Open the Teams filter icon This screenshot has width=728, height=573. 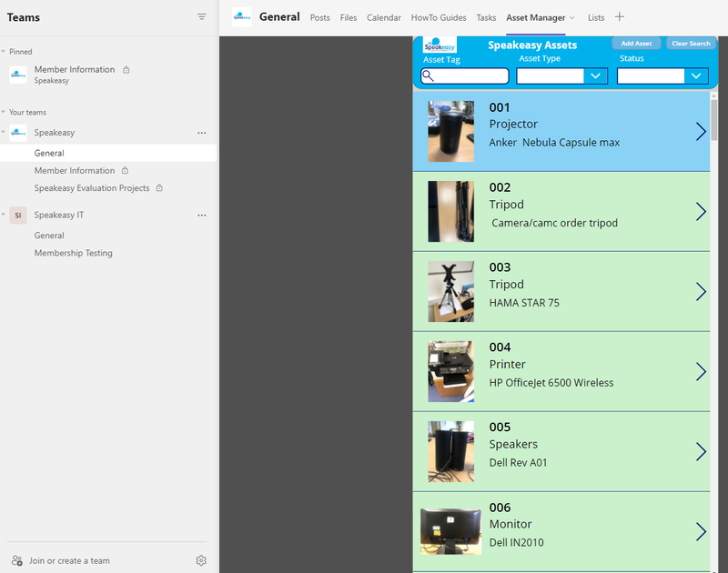[x=201, y=16]
